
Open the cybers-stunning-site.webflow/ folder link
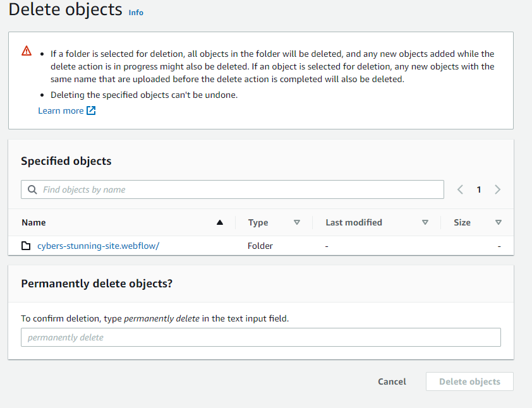coord(98,246)
